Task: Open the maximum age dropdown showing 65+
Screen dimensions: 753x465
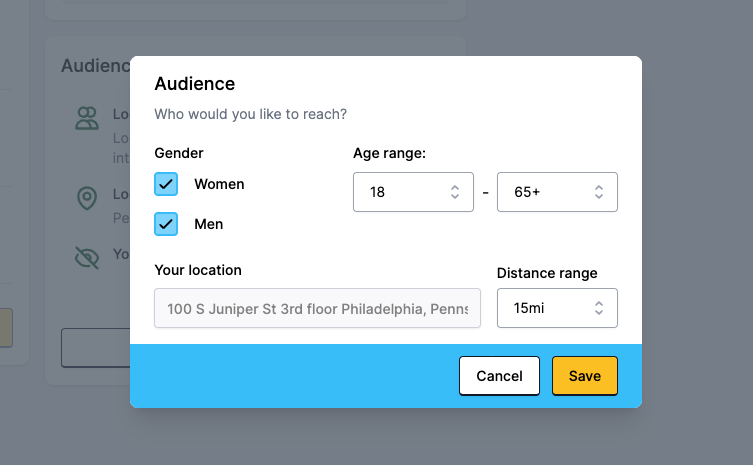Action: pyautogui.click(x=556, y=192)
